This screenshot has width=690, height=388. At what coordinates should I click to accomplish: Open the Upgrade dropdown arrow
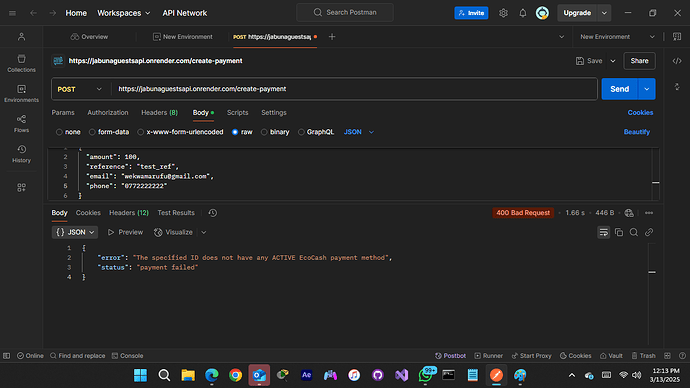coord(604,13)
